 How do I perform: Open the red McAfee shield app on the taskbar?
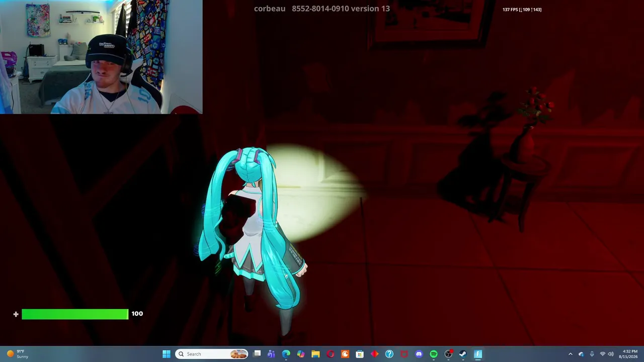point(404,354)
